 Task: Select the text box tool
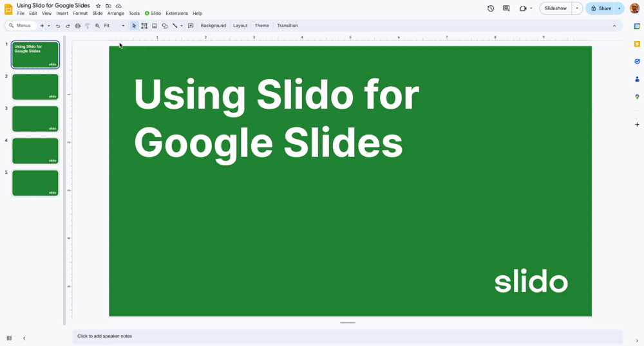(144, 26)
